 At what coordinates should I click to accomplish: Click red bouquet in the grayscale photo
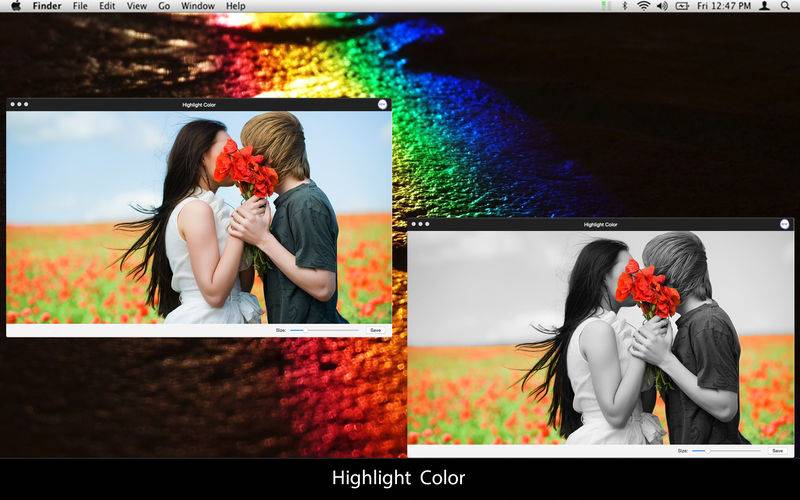coord(647,289)
